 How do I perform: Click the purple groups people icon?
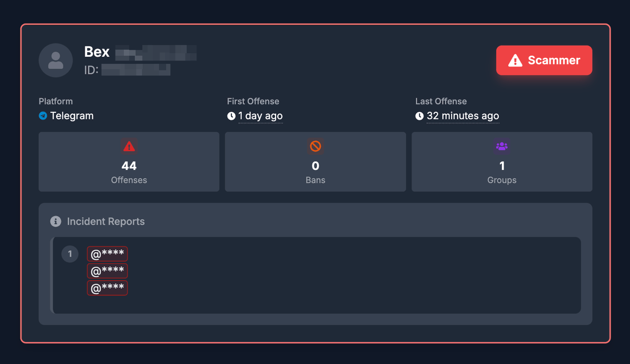pos(502,146)
